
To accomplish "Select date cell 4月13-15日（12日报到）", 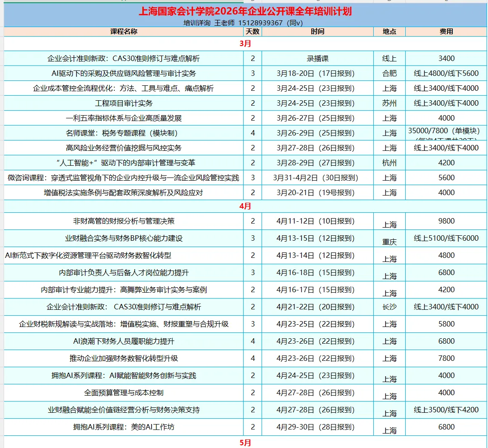I will click(x=318, y=238).
